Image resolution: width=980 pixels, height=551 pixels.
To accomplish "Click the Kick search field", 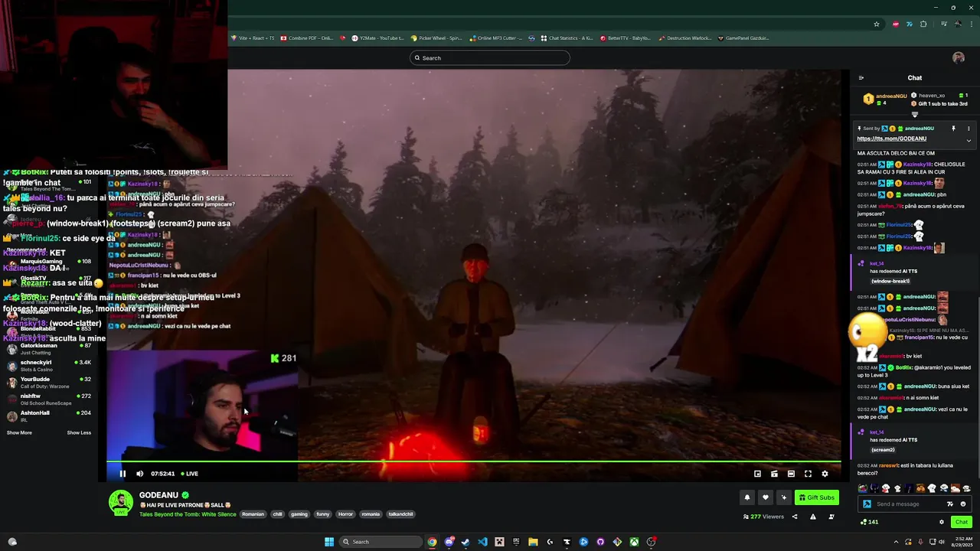I will pyautogui.click(x=490, y=58).
